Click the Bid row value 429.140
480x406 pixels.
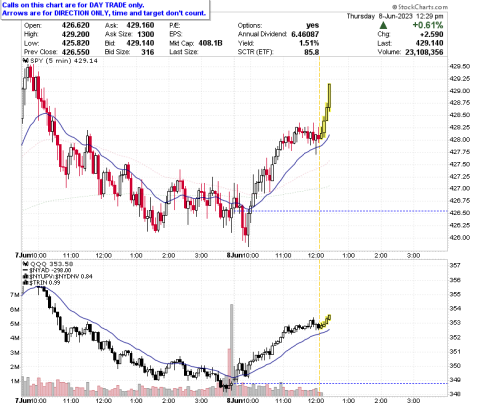140,43
